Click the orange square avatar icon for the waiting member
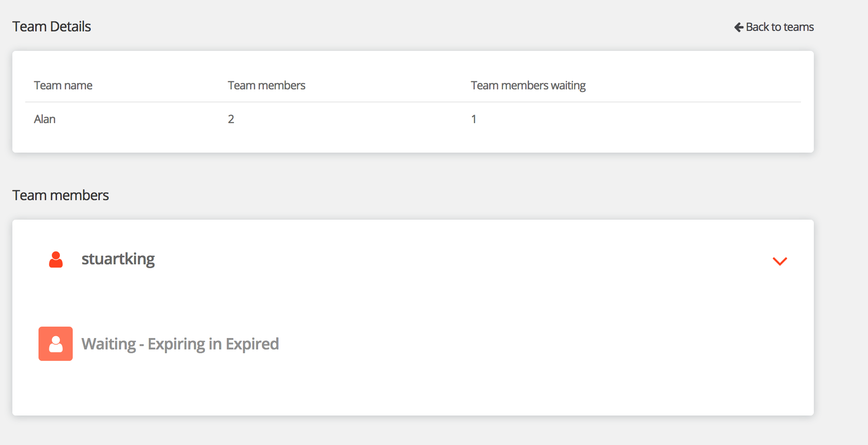Screen dimensions: 868x445 point(56,344)
